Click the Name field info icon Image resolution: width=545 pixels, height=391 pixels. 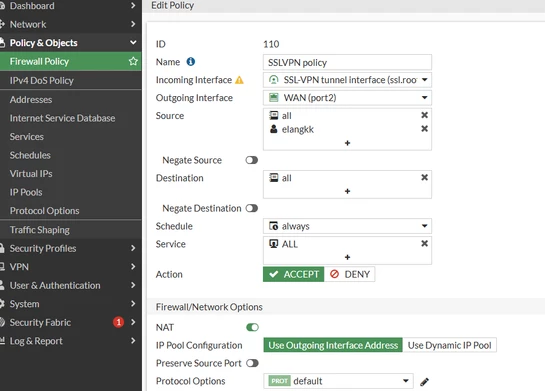190,62
